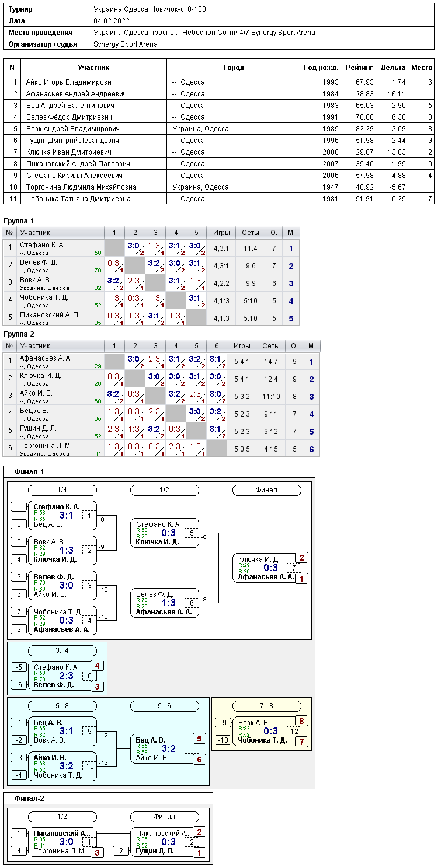
Task: Select the 7...8 placement round label
Action: (266, 706)
